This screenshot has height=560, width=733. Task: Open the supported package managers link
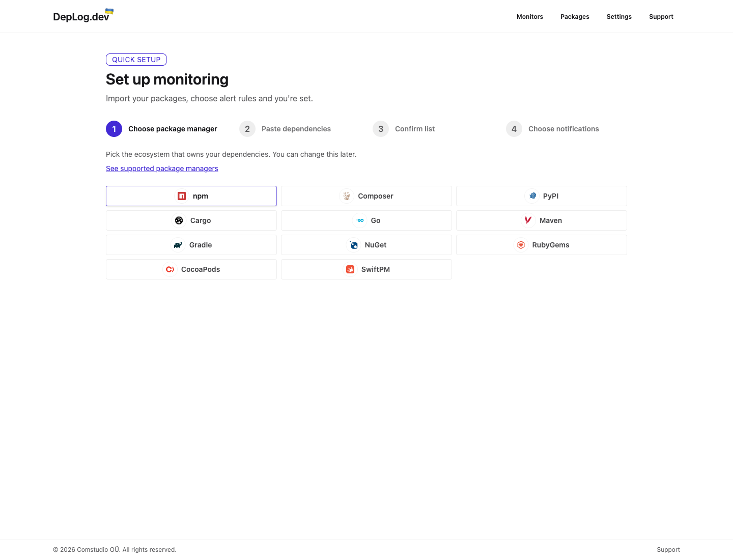(x=162, y=169)
